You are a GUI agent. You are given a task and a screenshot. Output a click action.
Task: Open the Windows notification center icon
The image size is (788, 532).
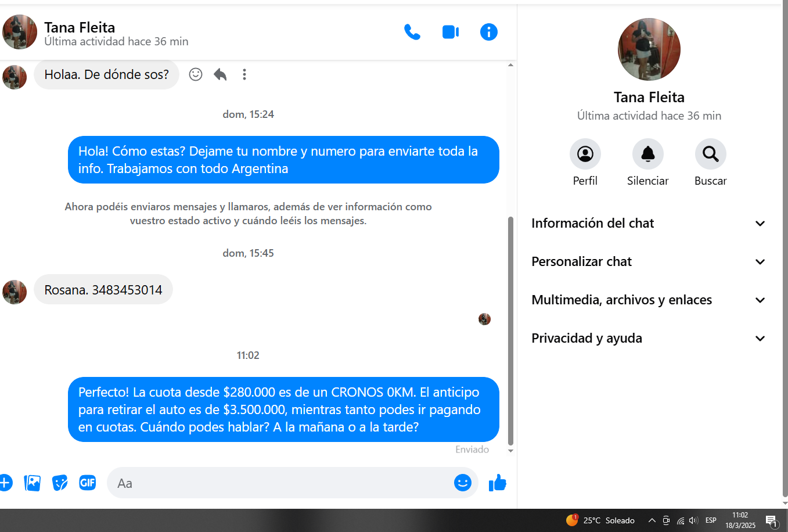click(x=772, y=521)
